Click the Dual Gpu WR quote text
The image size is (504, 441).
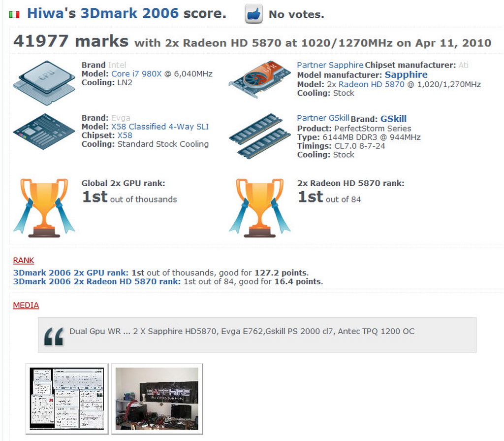pyautogui.click(x=242, y=331)
